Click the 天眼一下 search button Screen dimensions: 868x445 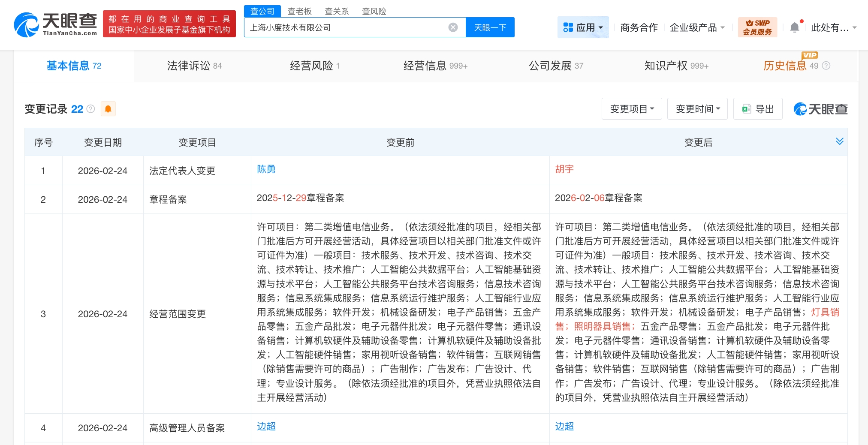[490, 27]
